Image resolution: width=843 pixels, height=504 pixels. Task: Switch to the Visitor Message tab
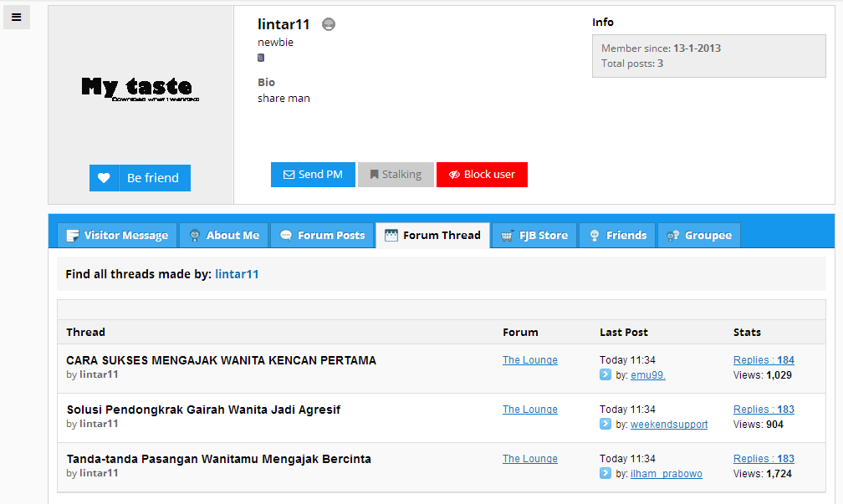coord(118,236)
